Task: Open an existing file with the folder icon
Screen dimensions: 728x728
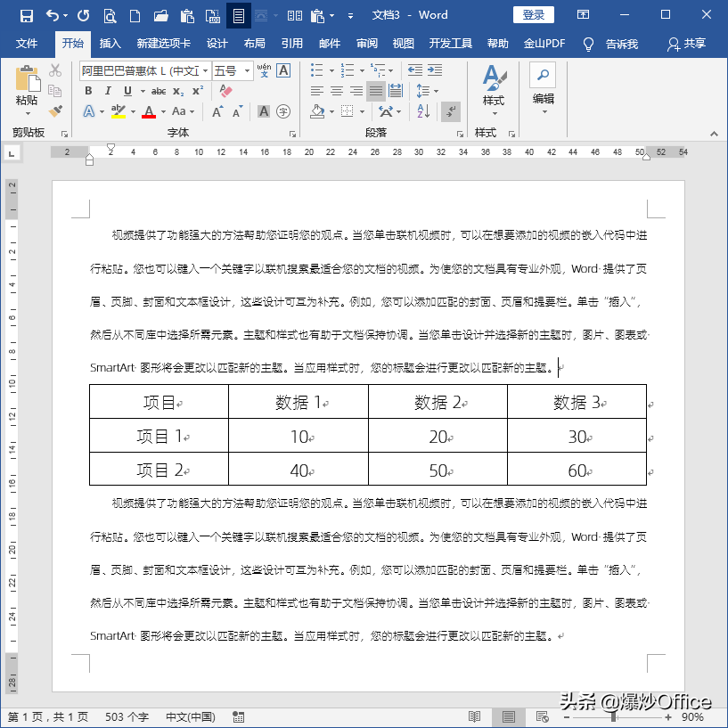Action: [x=160, y=16]
